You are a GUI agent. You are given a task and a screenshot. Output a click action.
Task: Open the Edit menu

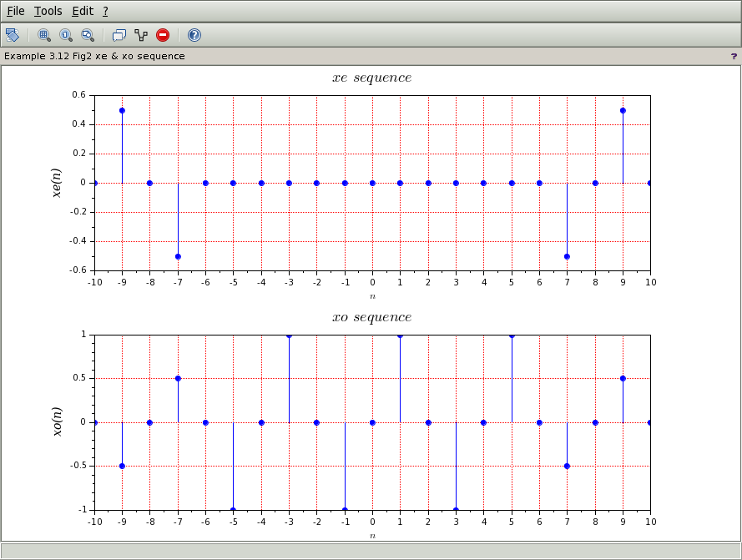(x=83, y=11)
